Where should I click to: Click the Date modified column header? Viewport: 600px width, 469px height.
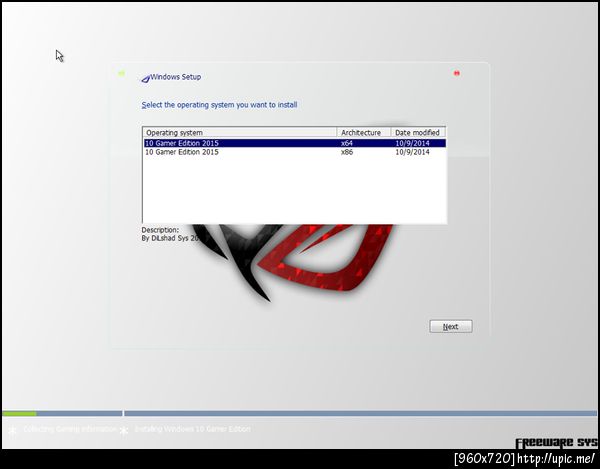(x=418, y=132)
